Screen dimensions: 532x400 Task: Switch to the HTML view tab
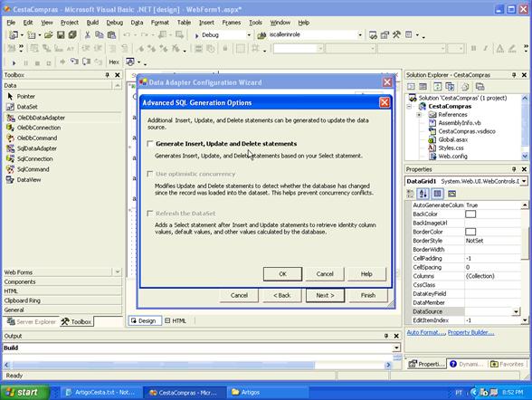pos(176,320)
